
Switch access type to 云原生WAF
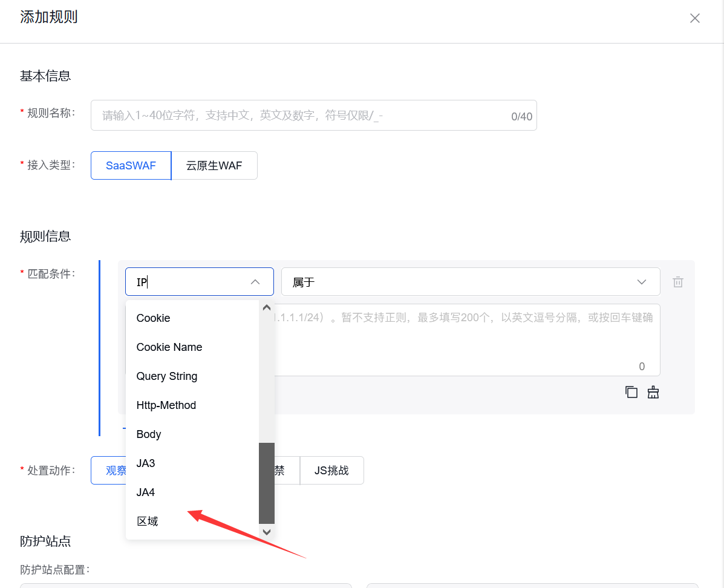[215, 165]
